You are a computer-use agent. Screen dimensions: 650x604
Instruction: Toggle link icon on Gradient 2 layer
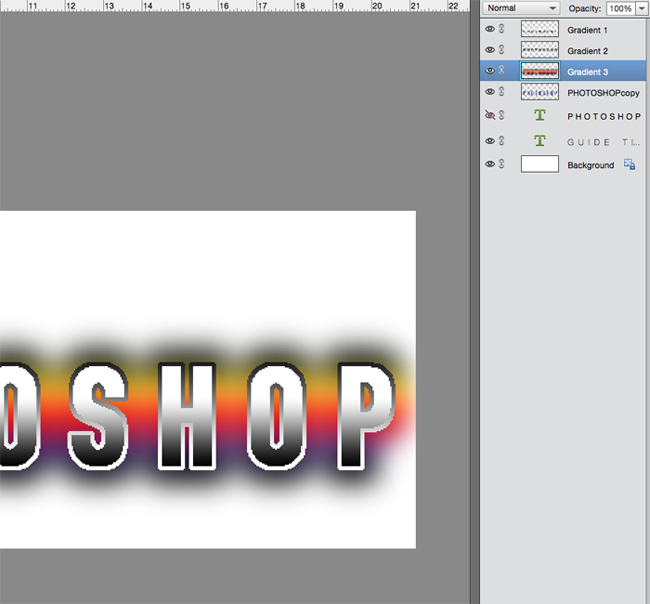click(502, 49)
